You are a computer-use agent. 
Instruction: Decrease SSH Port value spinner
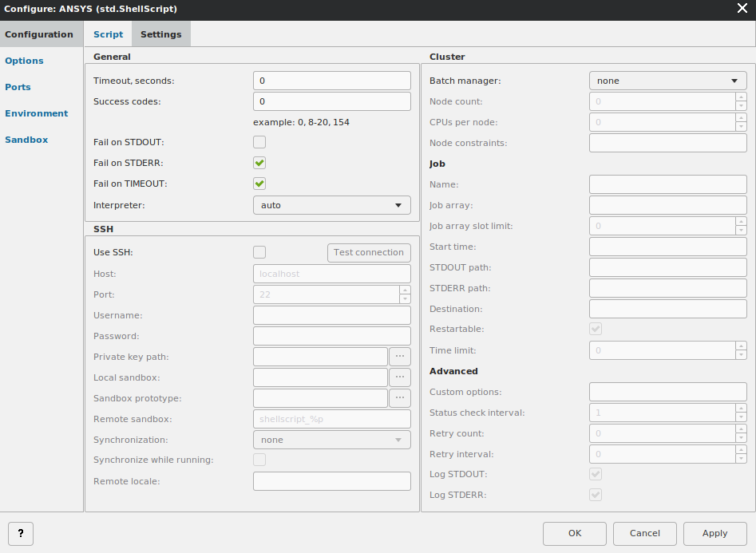coord(405,299)
